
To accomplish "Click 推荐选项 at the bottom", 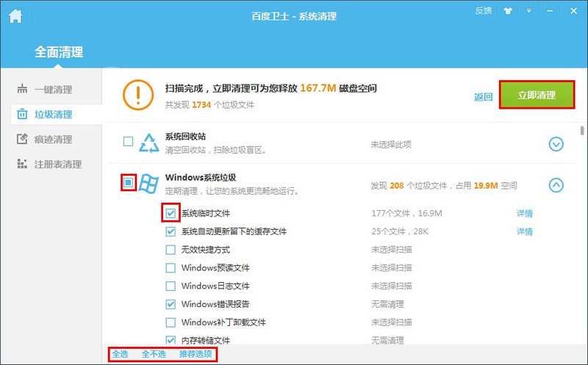I will 196,354.
